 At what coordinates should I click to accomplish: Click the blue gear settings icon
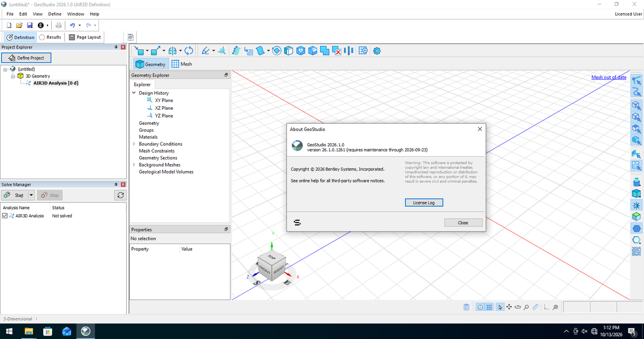[377, 50]
